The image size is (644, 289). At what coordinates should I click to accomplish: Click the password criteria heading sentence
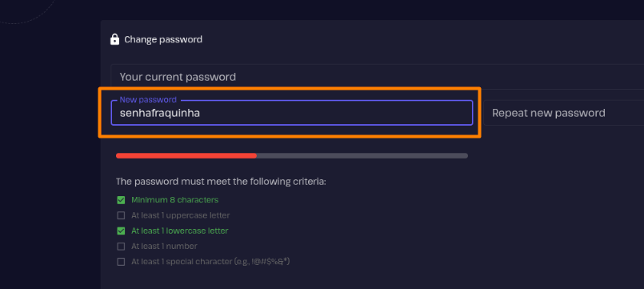tap(221, 182)
